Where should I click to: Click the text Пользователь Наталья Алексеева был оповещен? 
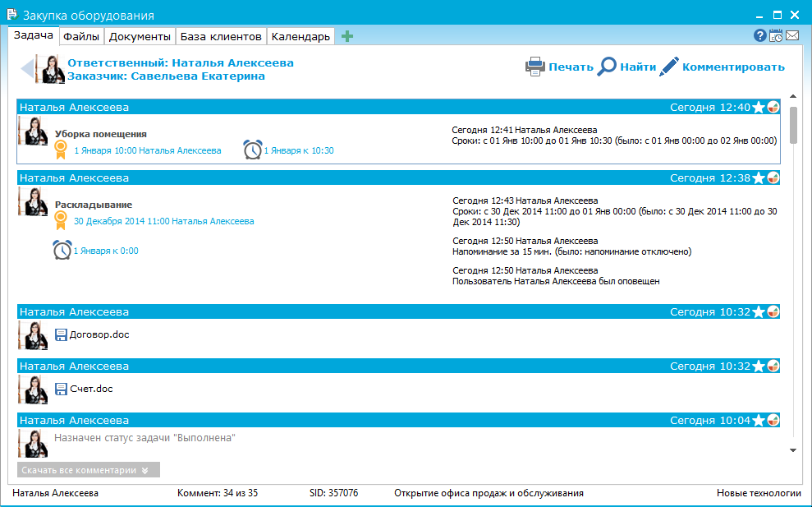click(x=556, y=282)
